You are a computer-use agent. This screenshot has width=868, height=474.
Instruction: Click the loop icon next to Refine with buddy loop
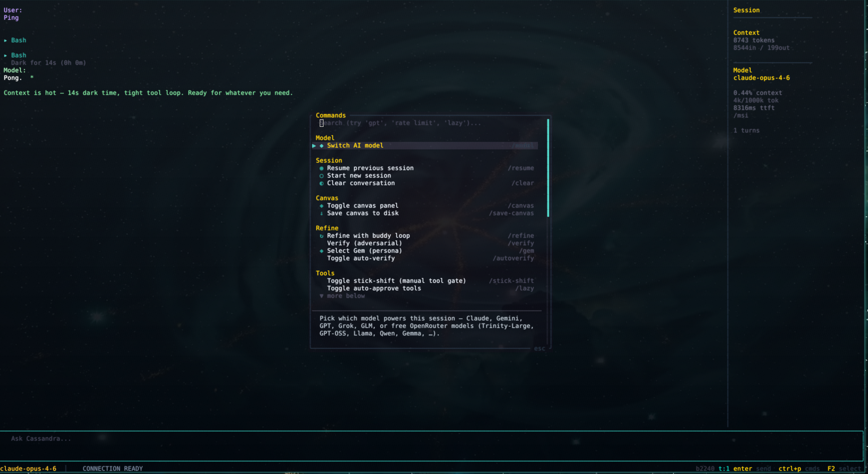coord(322,235)
